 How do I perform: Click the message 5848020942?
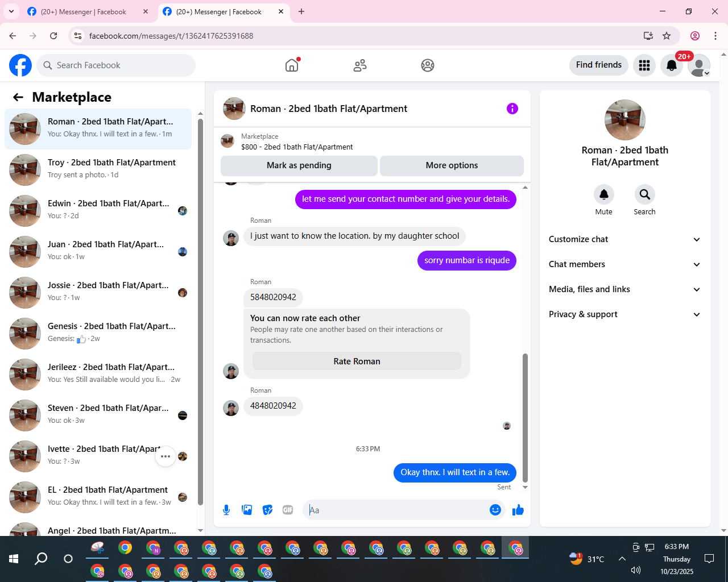[x=273, y=297]
